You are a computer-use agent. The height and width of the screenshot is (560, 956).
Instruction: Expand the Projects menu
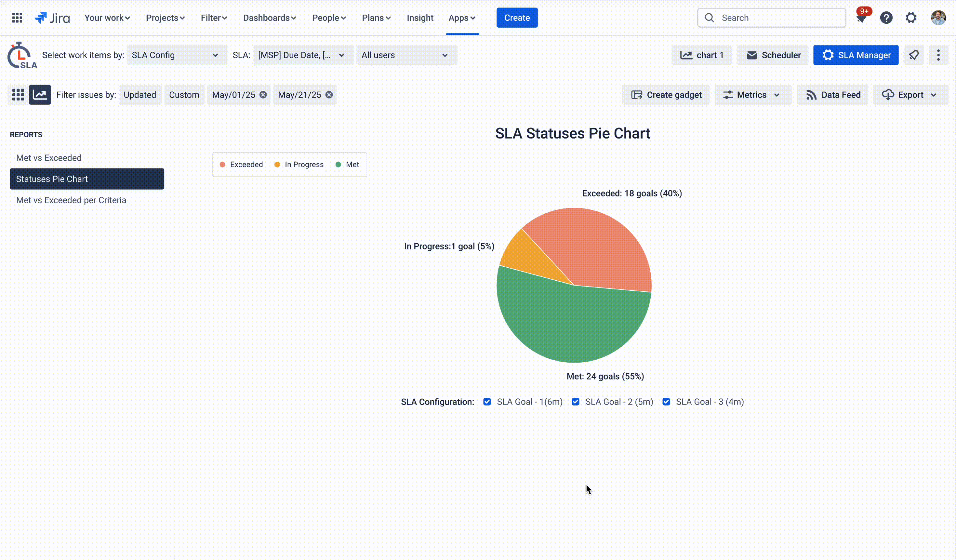[165, 18]
